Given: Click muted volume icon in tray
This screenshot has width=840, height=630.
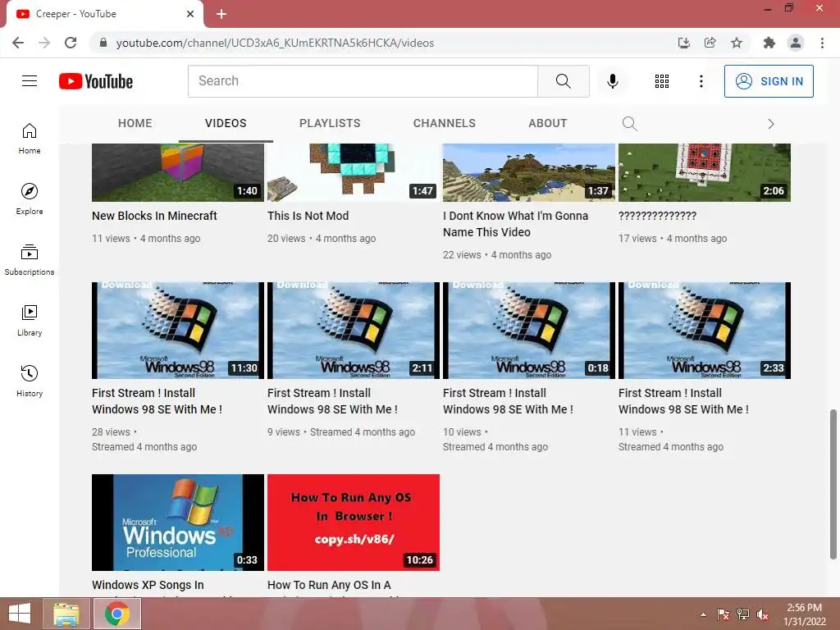Looking at the screenshot, I should click(763, 614).
